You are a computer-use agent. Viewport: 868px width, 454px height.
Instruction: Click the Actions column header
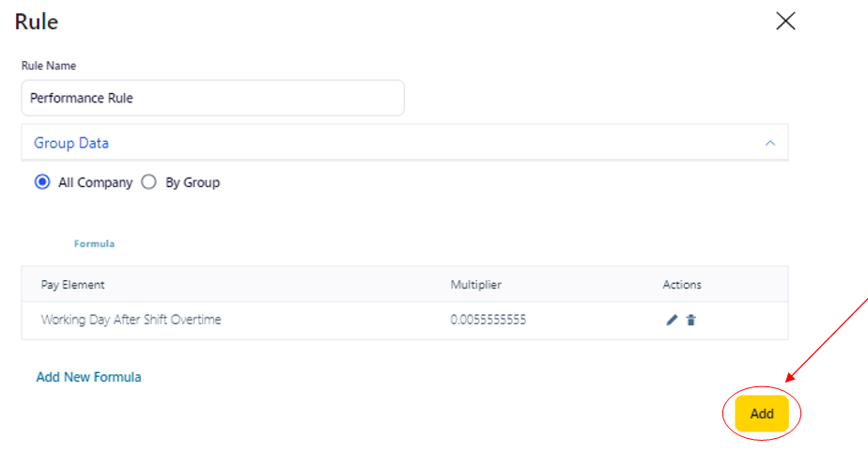point(682,285)
